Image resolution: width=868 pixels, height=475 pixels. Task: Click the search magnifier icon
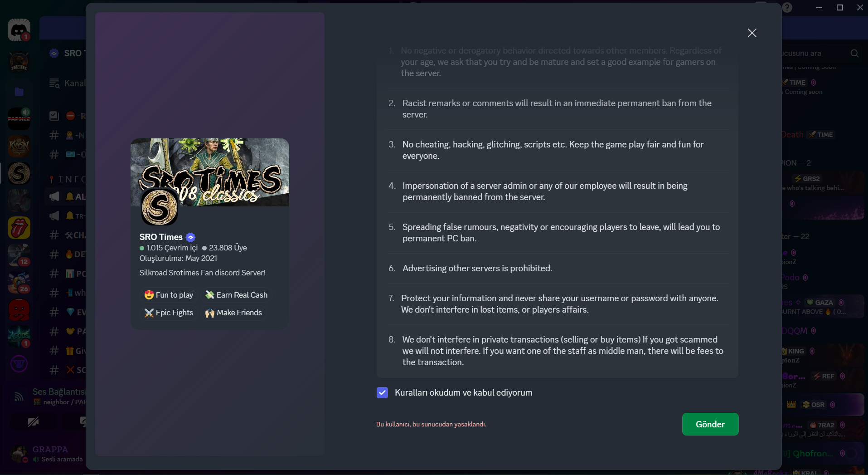[854, 53]
